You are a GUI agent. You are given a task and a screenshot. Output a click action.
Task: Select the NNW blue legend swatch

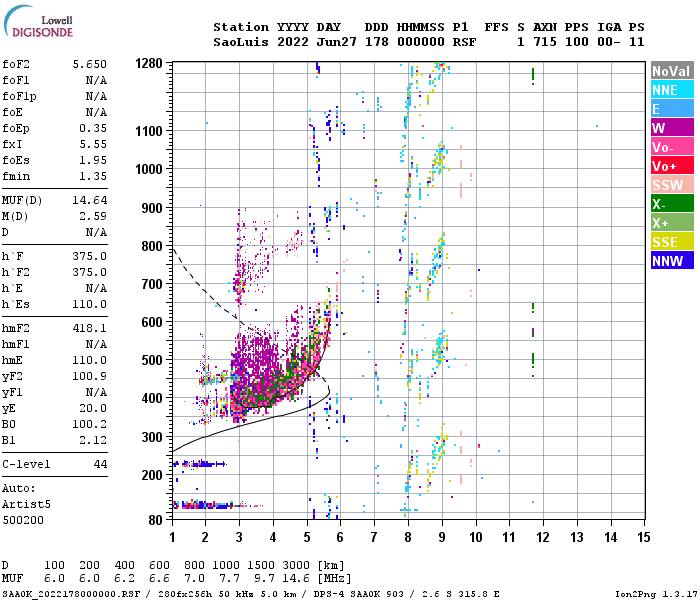[672, 261]
